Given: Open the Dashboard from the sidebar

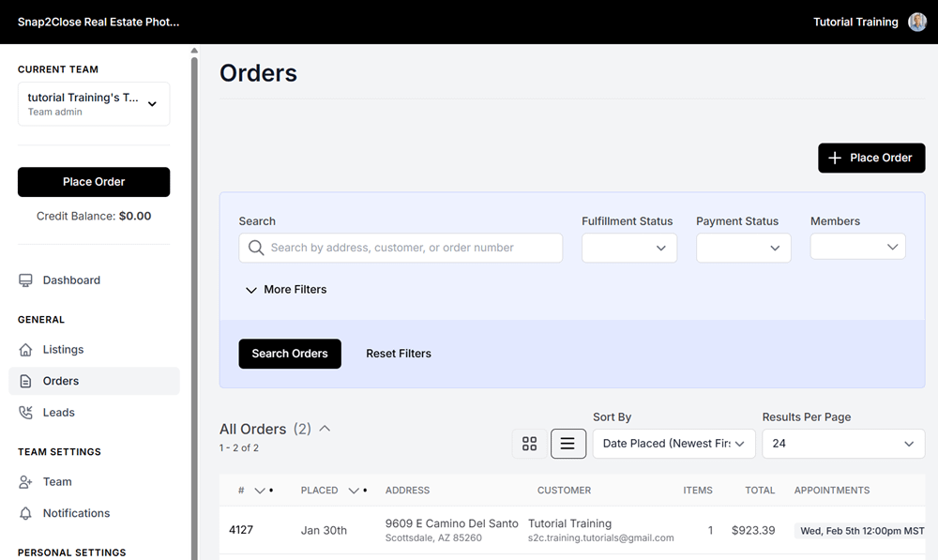Looking at the screenshot, I should tap(72, 280).
